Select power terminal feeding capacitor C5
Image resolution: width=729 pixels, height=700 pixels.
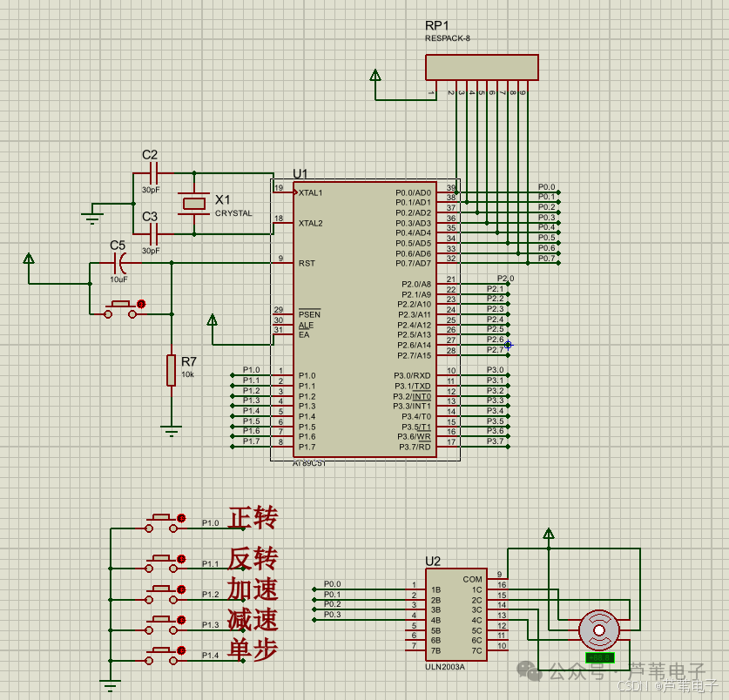29,259
